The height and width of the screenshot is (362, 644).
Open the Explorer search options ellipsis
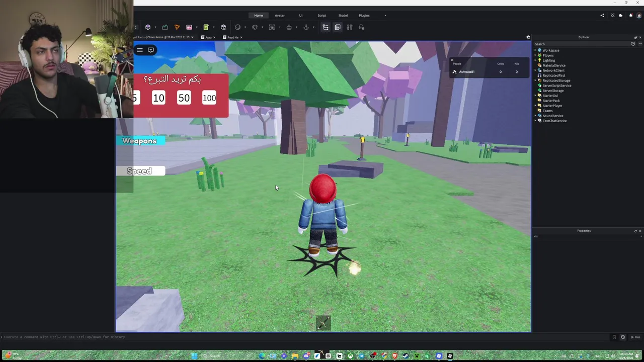[639, 44]
